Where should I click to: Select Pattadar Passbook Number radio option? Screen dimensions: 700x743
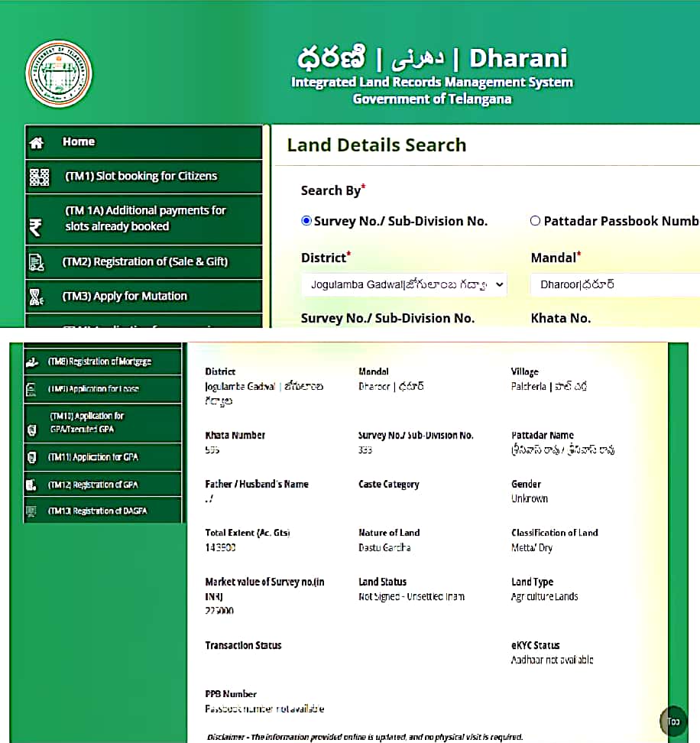click(x=535, y=221)
